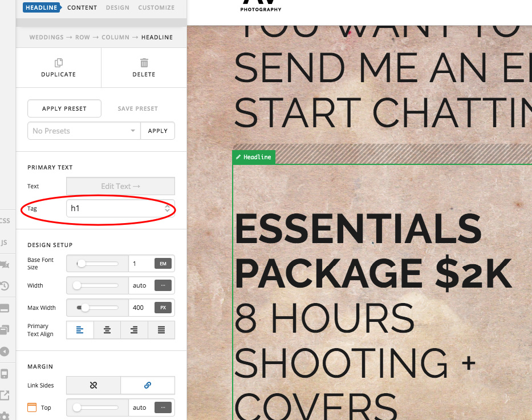Viewport: 532px width, 420px height.
Task: Expand the No Presets dropdown
Action: coord(84,131)
